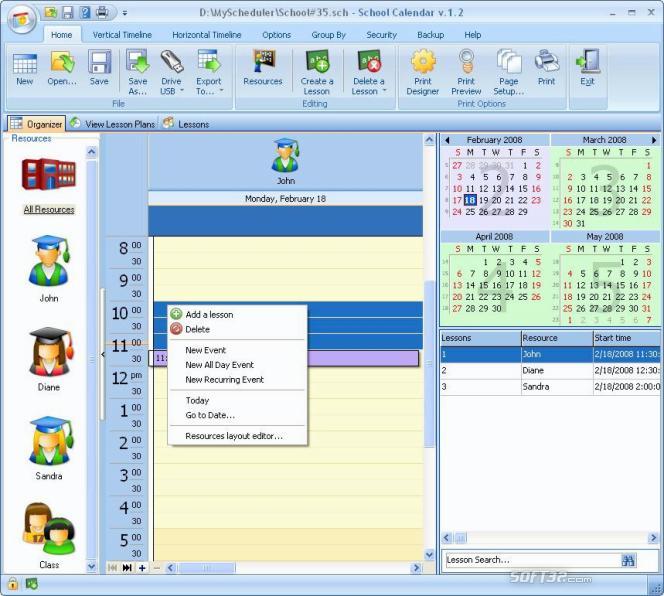The height and width of the screenshot is (596, 664).
Task: Select the John resource in sidebar
Action: 49,261
